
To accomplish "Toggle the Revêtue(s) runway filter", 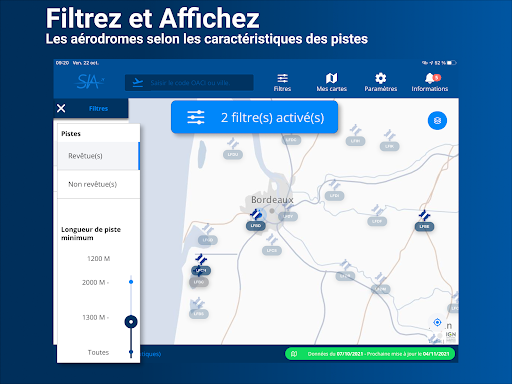I will 99,156.
